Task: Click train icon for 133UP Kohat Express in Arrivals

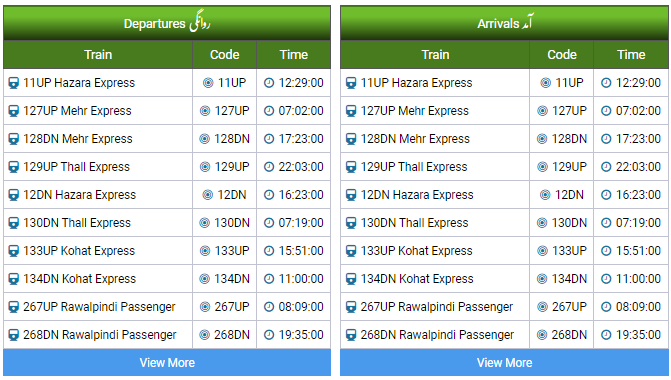Action: [x=351, y=251]
